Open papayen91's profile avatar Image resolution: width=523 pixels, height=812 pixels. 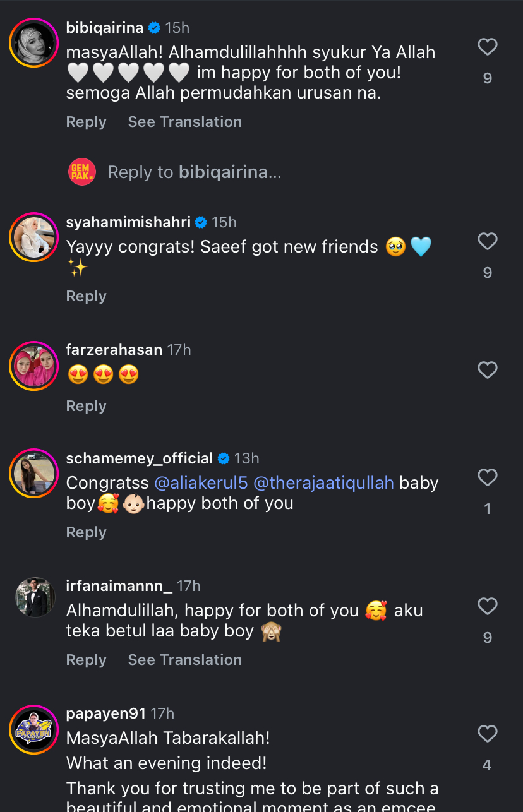(34, 730)
